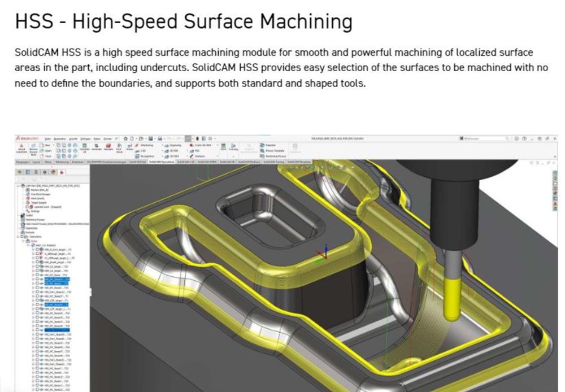Viewport: 565px width, 392px height.
Task: Expand the HSR_R_Cont_target operation node
Action: [33, 249]
